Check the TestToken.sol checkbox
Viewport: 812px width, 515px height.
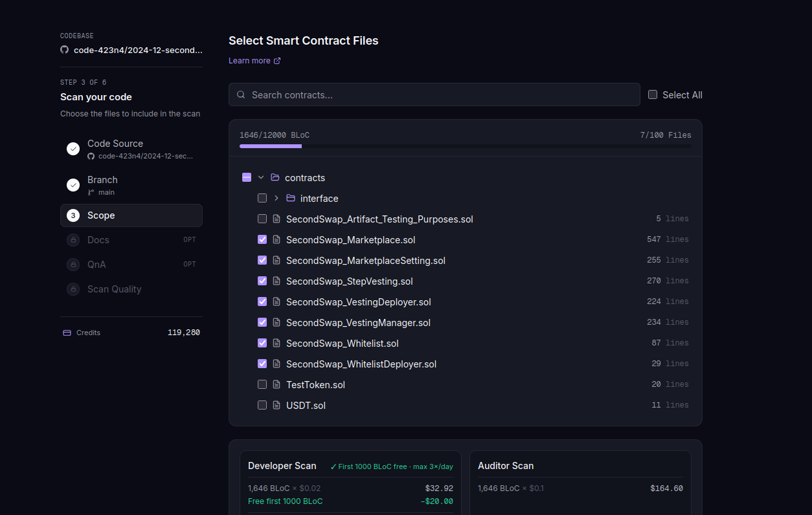tap(262, 384)
